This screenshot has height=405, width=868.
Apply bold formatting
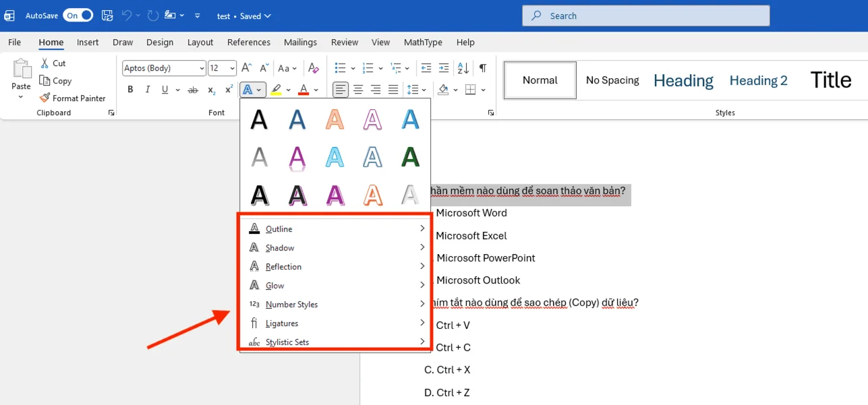tap(130, 89)
